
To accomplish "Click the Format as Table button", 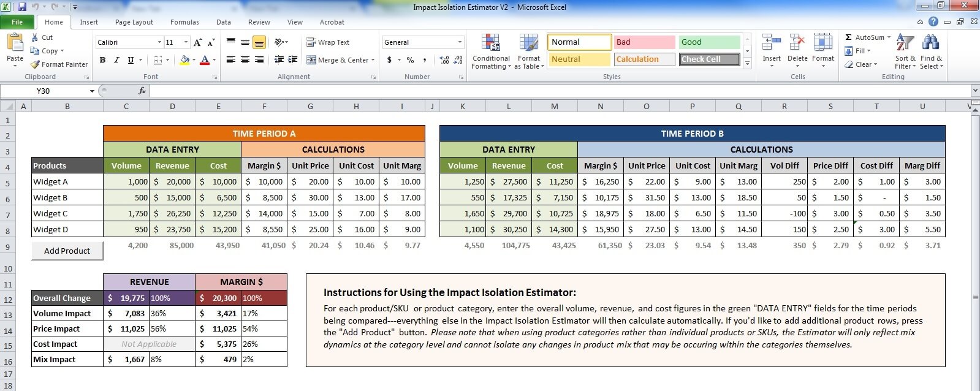I will tap(529, 51).
